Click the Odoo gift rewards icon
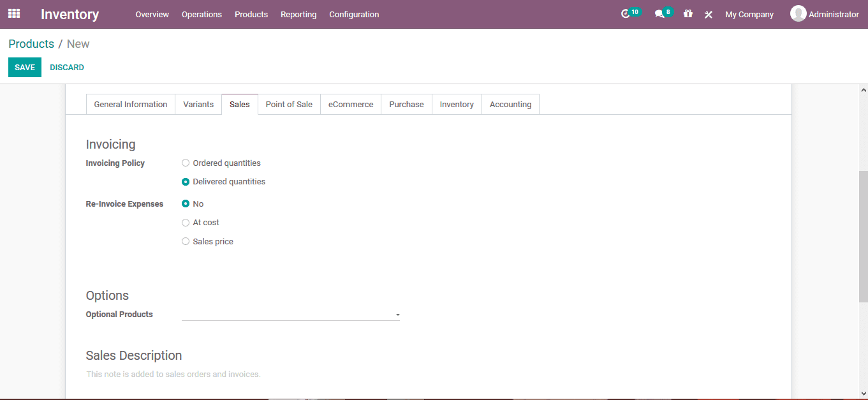 [x=688, y=13]
